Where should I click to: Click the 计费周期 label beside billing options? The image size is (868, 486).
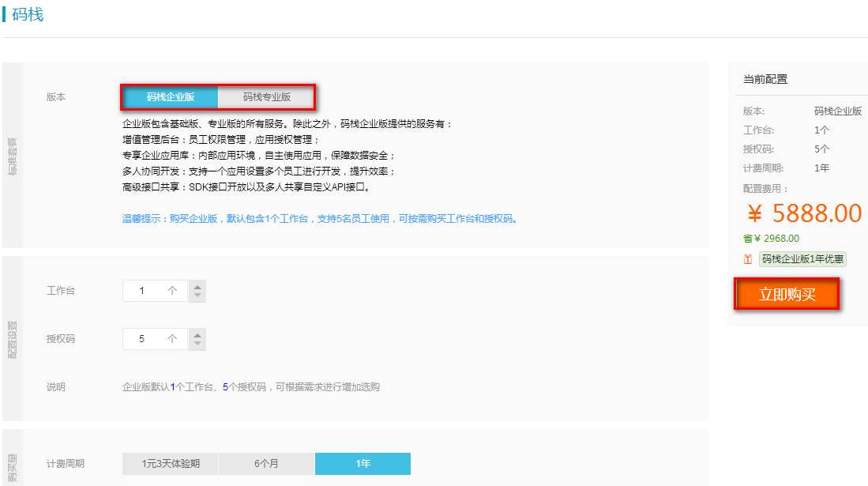pos(66,463)
